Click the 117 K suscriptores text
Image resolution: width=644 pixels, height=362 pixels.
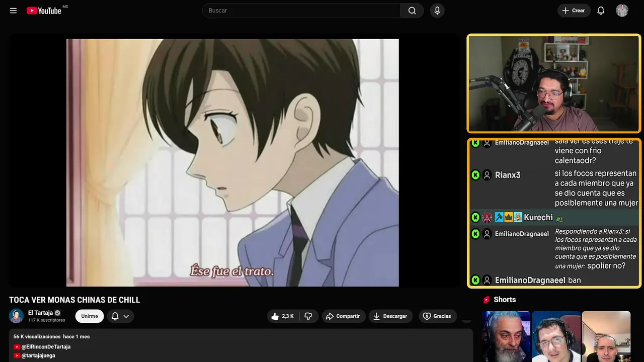pyautogui.click(x=46, y=320)
